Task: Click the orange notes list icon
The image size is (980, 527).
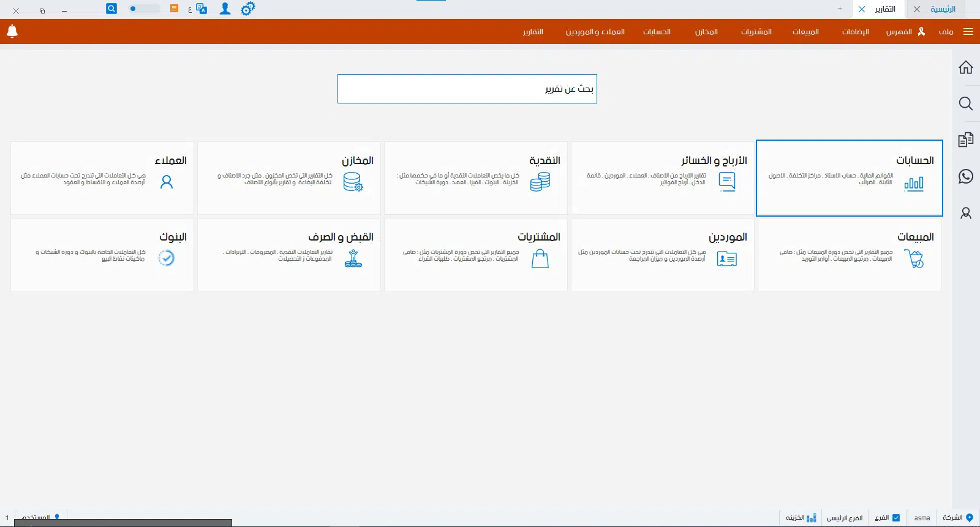Action: (175, 9)
